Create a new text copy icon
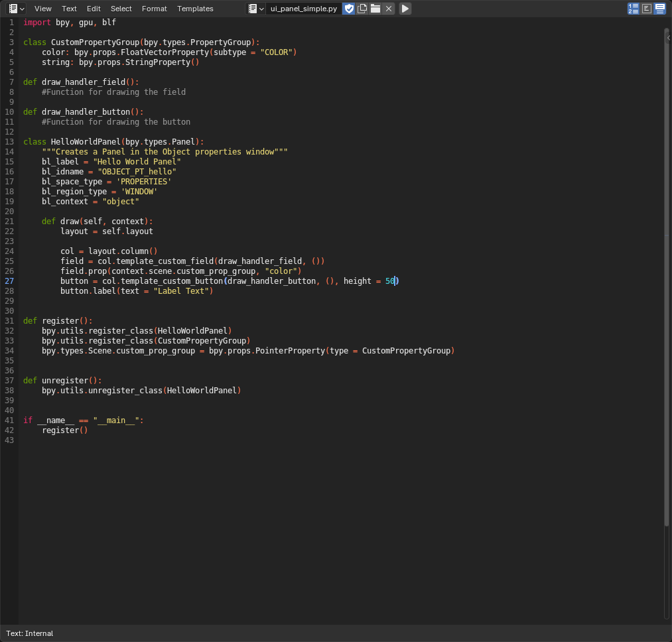 click(x=362, y=9)
